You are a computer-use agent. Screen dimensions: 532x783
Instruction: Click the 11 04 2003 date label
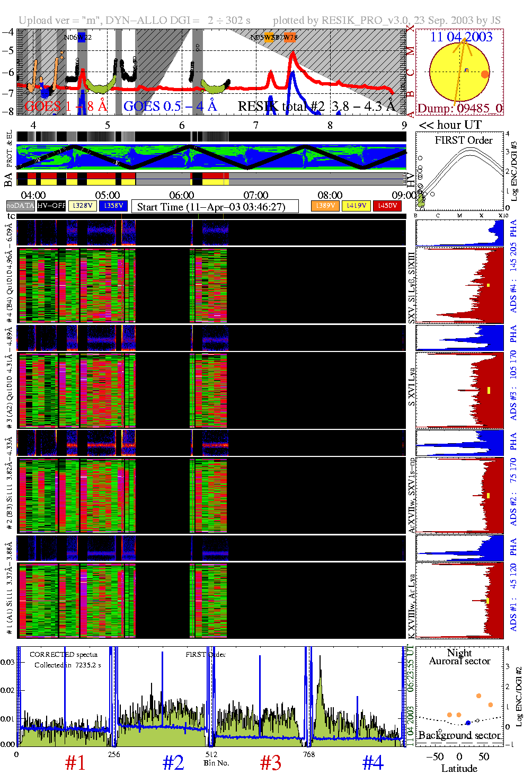click(x=461, y=37)
